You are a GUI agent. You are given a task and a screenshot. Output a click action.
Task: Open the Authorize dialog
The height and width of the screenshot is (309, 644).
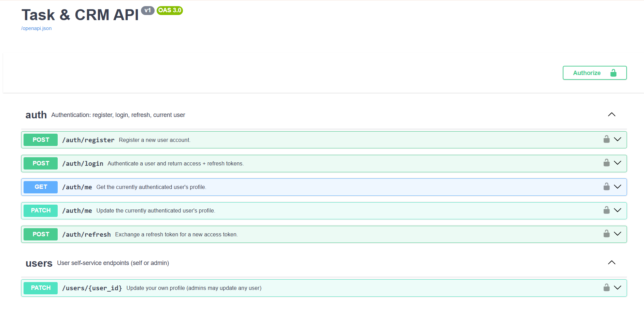click(x=595, y=73)
